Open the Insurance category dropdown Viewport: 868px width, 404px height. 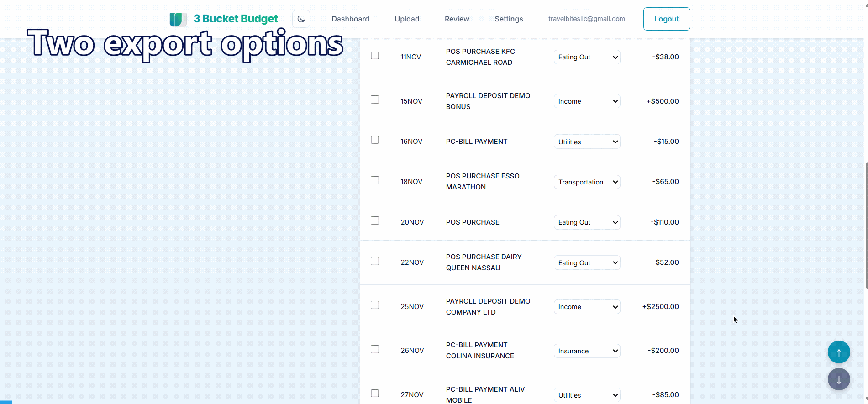pos(587,351)
